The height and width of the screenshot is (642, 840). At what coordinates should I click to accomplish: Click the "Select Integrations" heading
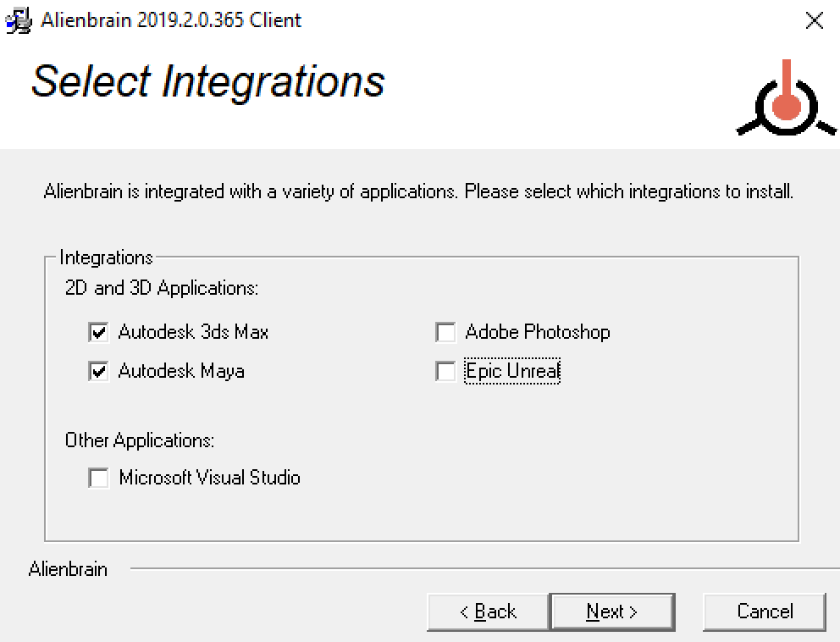207,81
